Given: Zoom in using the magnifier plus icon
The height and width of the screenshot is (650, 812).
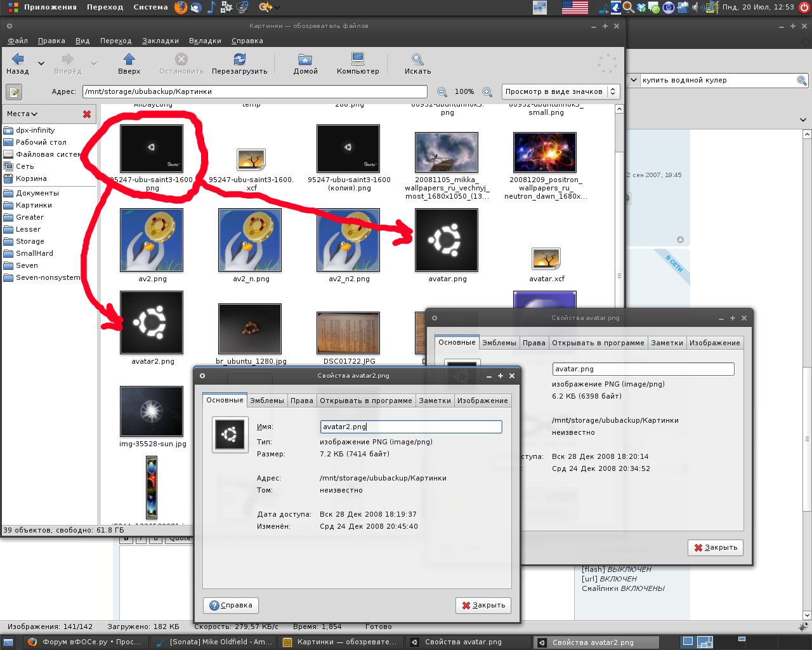Looking at the screenshot, I should coord(487,92).
